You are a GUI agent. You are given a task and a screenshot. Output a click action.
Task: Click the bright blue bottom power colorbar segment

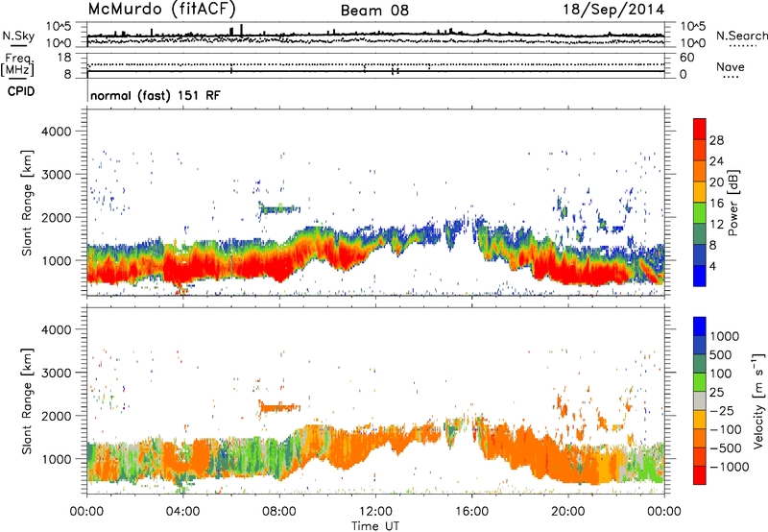tap(700, 276)
